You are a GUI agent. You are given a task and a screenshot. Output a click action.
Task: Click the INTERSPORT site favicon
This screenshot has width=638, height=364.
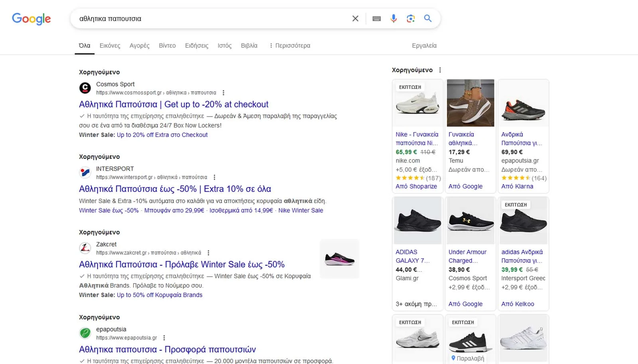click(85, 172)
